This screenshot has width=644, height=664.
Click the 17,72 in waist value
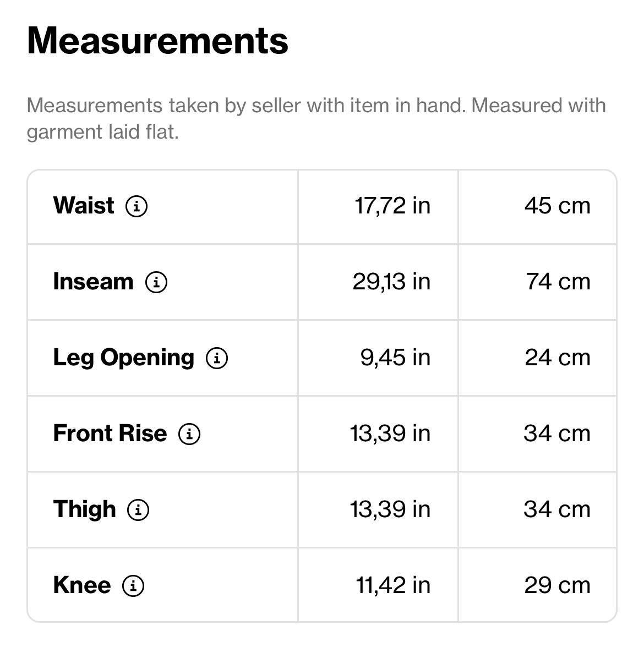[x=392, y=206]
